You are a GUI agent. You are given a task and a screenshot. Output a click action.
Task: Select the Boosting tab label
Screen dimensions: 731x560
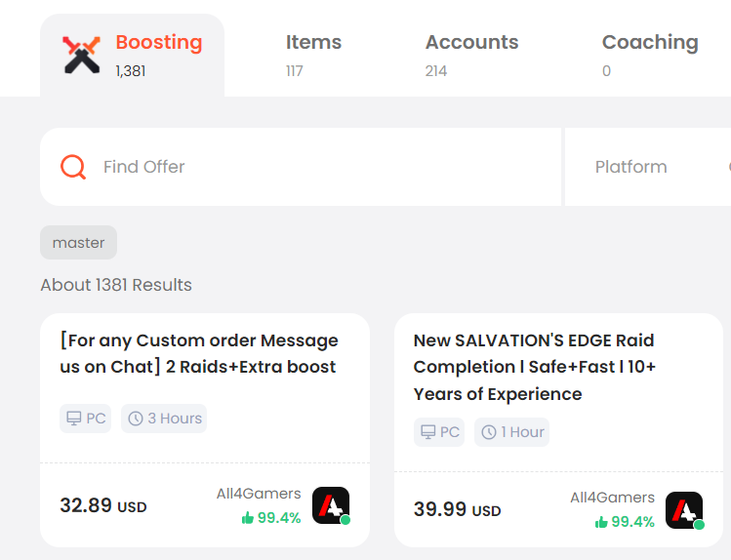pos(159,42)
